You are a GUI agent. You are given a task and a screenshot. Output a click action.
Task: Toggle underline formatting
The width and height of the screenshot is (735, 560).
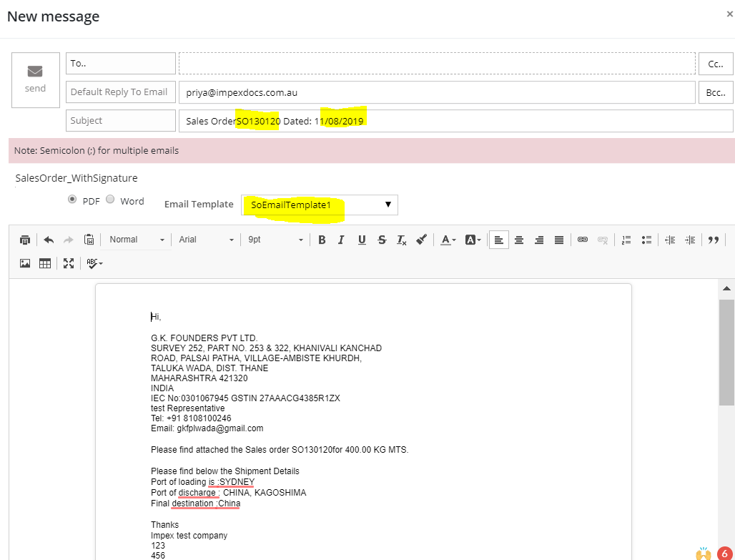[362, 240]
